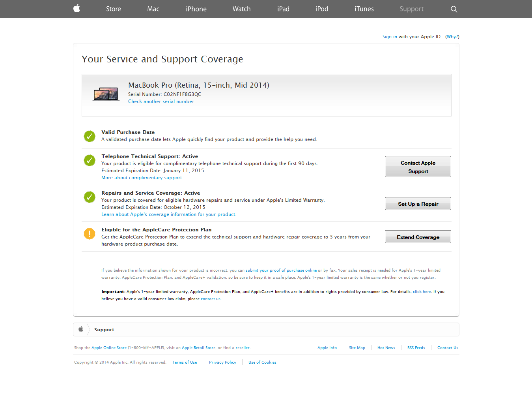Open More about complimentary support
The width and height of the screenshot is (532, 398).
point(142,178)
